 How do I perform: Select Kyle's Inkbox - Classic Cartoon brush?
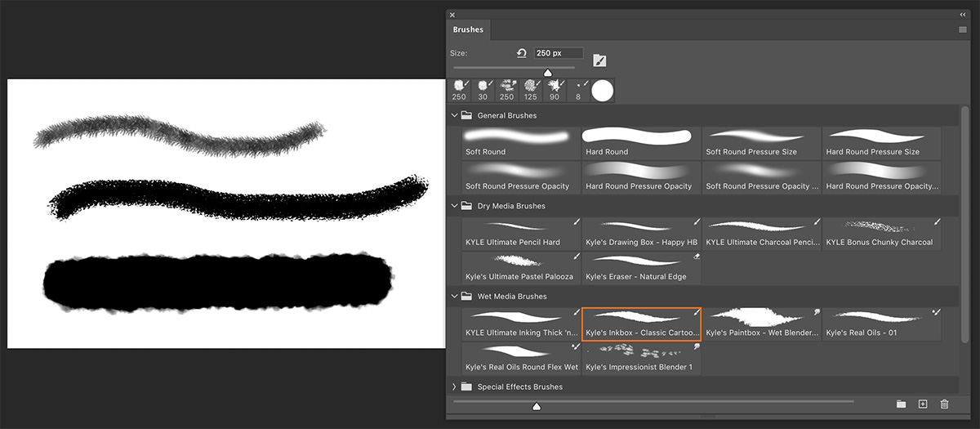[x=641, y=324]
